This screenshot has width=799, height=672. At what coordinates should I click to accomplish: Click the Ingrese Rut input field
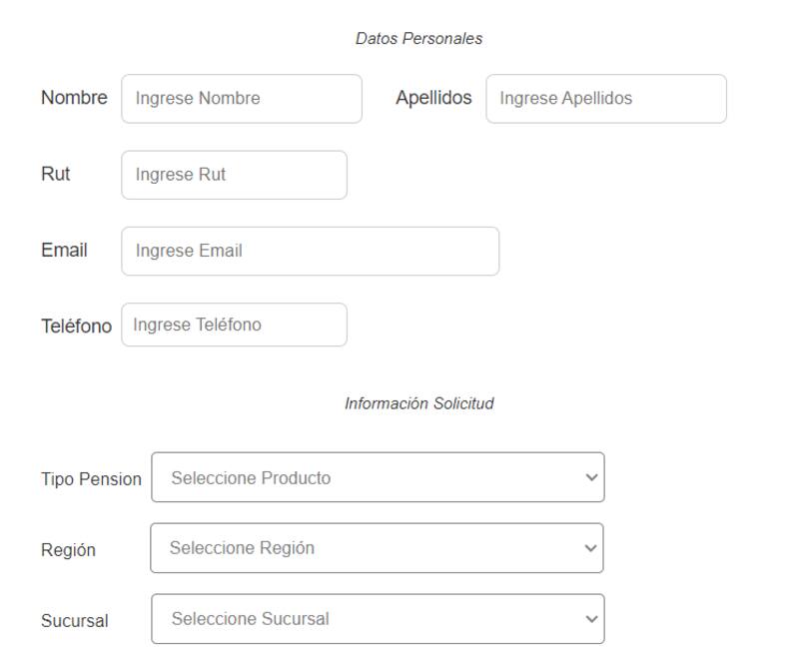click(x=234, y=175)
